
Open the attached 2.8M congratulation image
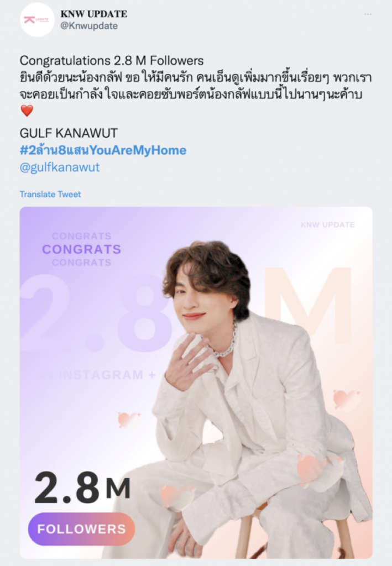pos(196,382)
